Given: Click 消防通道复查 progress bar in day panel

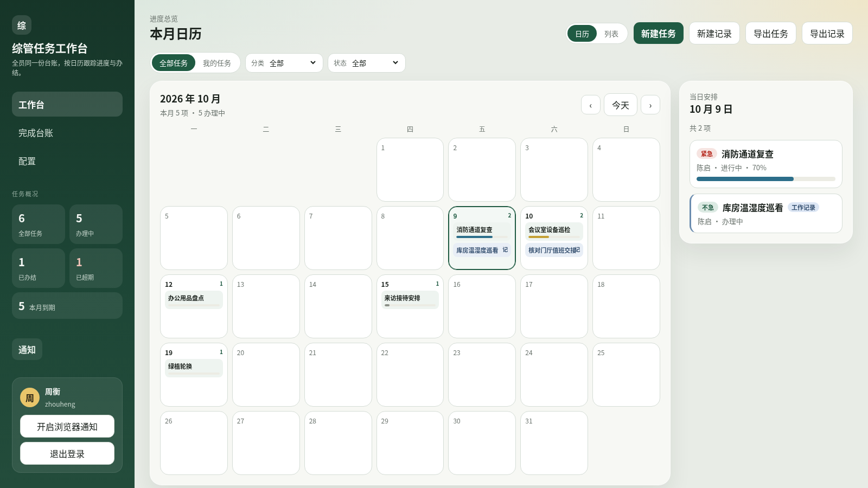Looking at the screenshot, I should [x=766, y=179].
